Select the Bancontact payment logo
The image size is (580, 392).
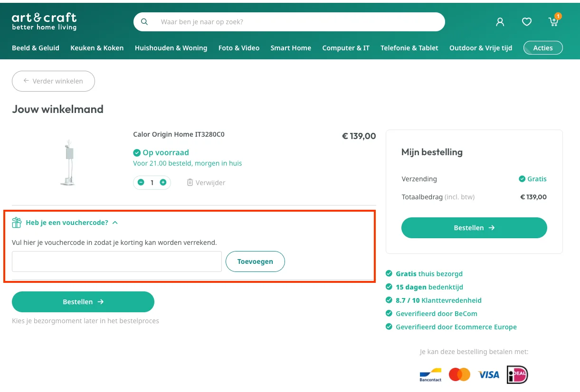coord(430,374)
